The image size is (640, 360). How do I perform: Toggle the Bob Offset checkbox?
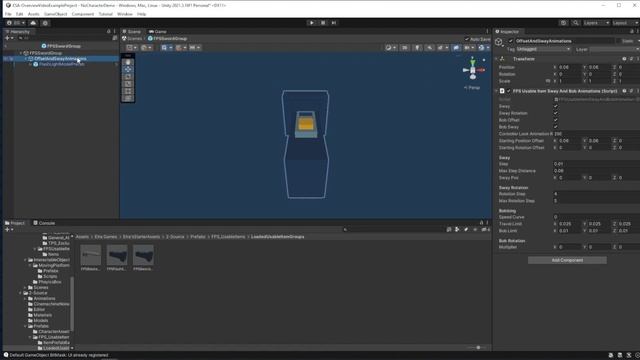pyautogui.click(x=556, y=120)
